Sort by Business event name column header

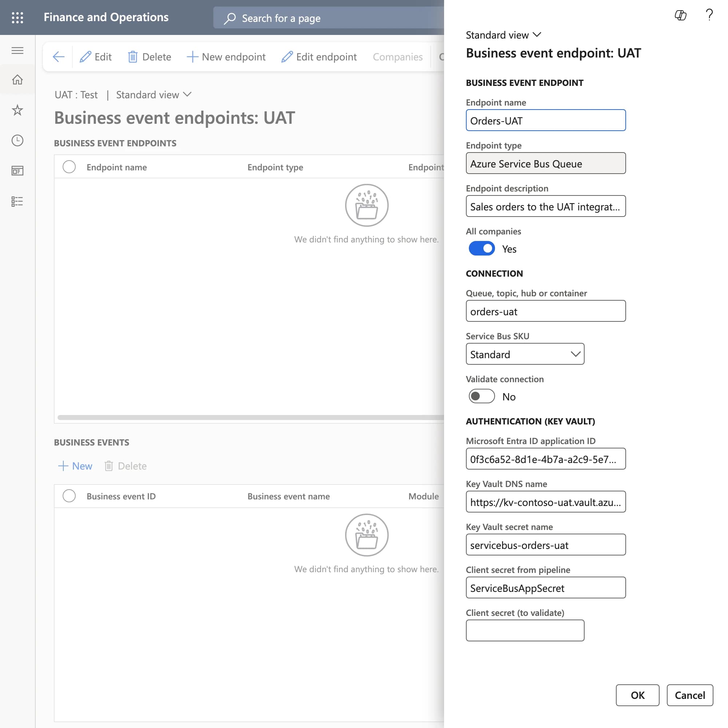[288, 496]
